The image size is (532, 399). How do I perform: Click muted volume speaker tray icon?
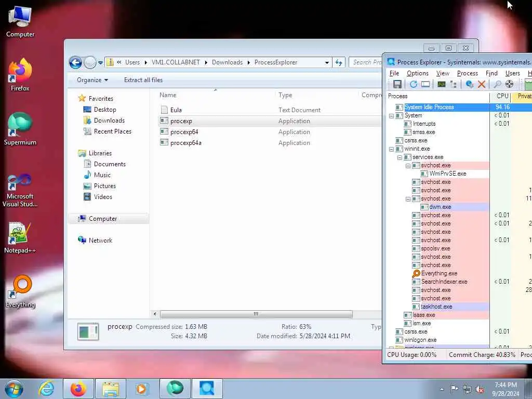tap(480, 390)
